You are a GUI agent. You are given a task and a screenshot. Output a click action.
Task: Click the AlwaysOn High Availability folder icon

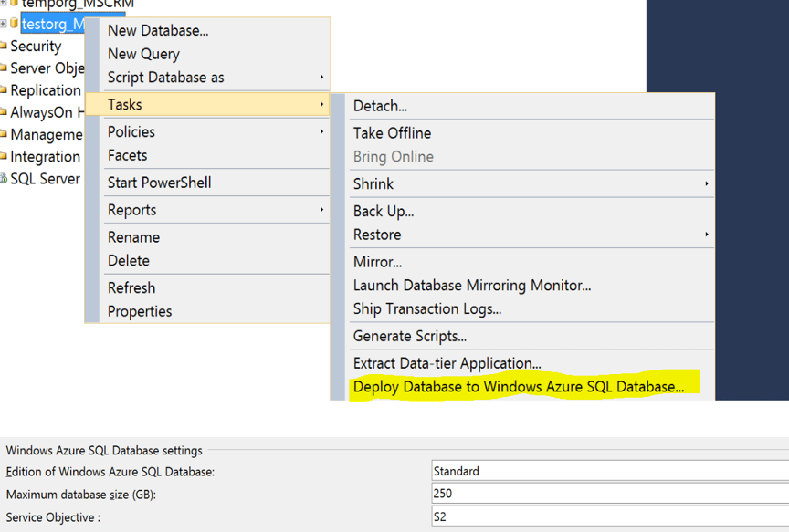tap(5, 112)
